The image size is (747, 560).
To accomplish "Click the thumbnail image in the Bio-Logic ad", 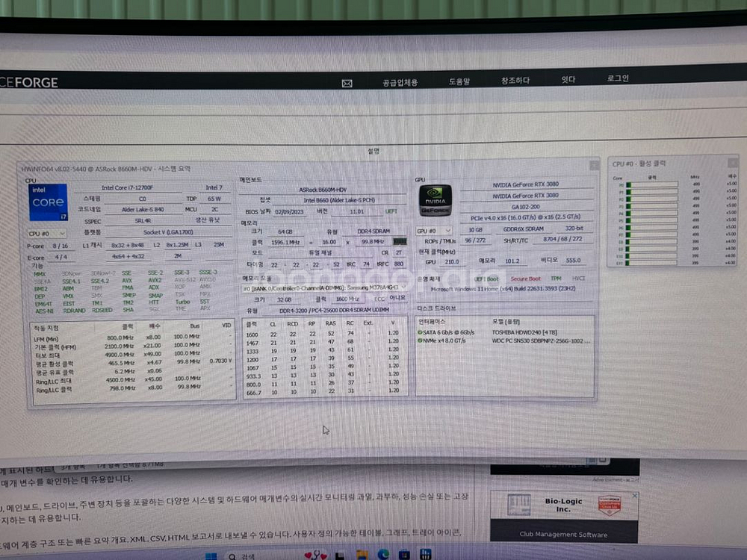I will (519, 505).
